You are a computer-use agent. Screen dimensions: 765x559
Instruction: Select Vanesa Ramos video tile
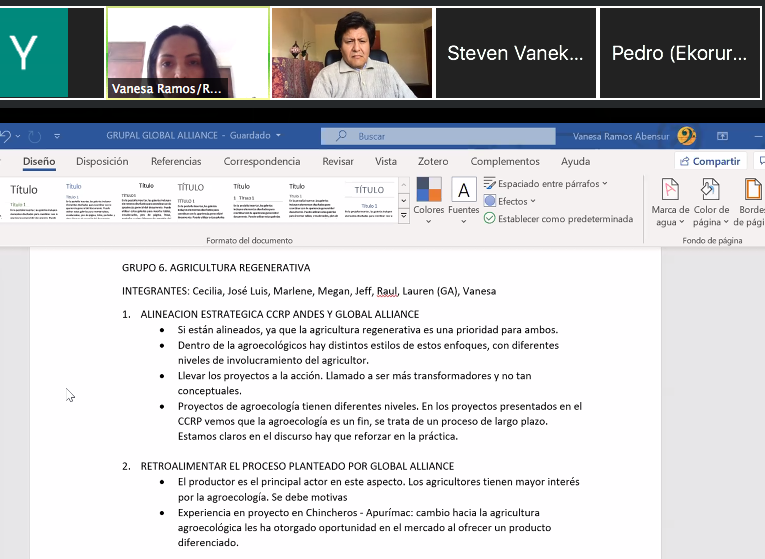[x=188, y=53]
